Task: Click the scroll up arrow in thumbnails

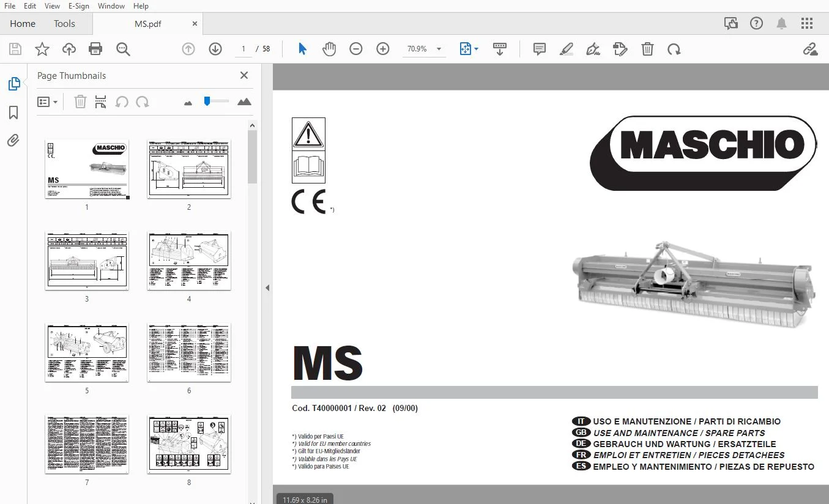Action: (x=252, y=125)
